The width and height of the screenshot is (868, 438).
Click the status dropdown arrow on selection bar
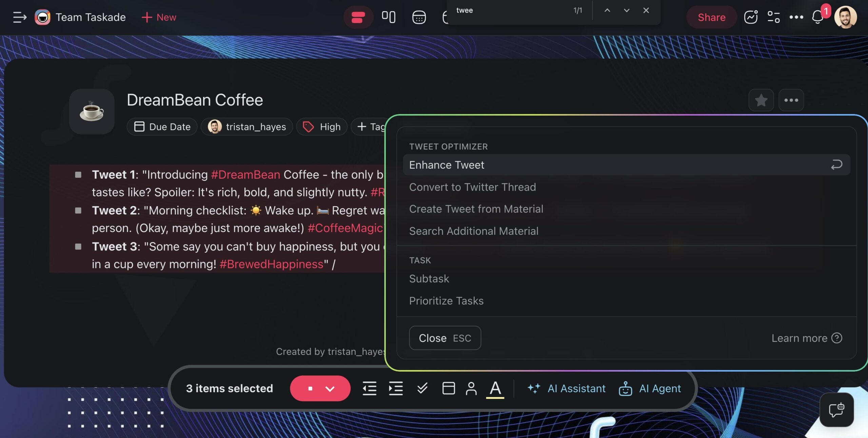click(x=330, y=388)
